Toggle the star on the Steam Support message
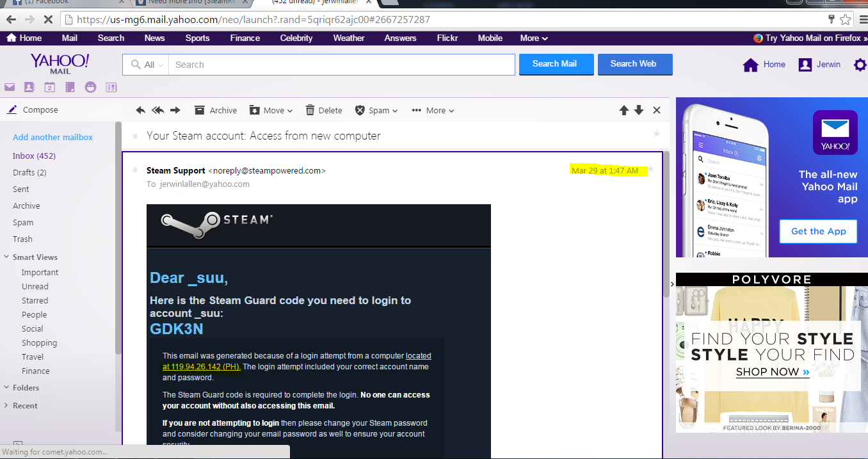 click(x=650, y=170)
